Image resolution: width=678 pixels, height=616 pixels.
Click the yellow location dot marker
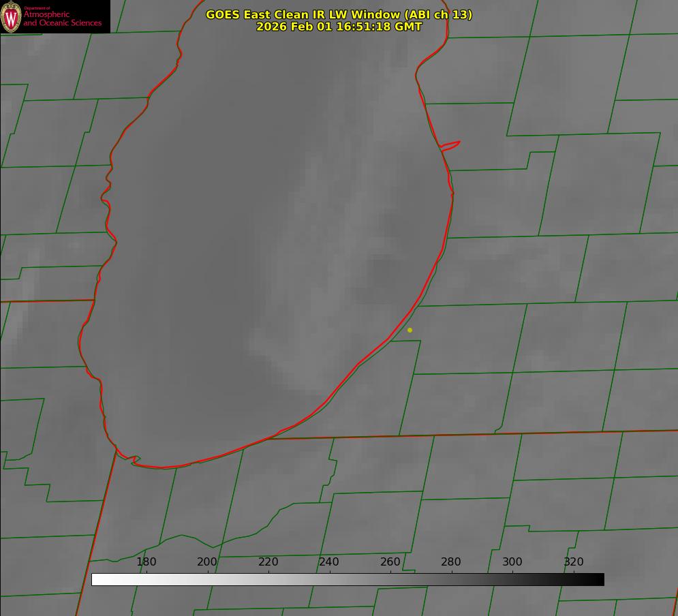(410, 330)
